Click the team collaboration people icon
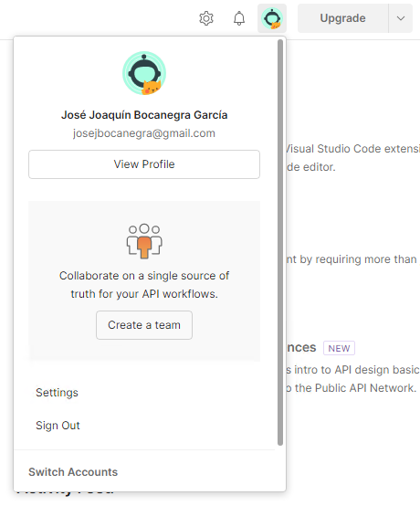The height and width of the screenshot is (506, 420). (144, 241)
